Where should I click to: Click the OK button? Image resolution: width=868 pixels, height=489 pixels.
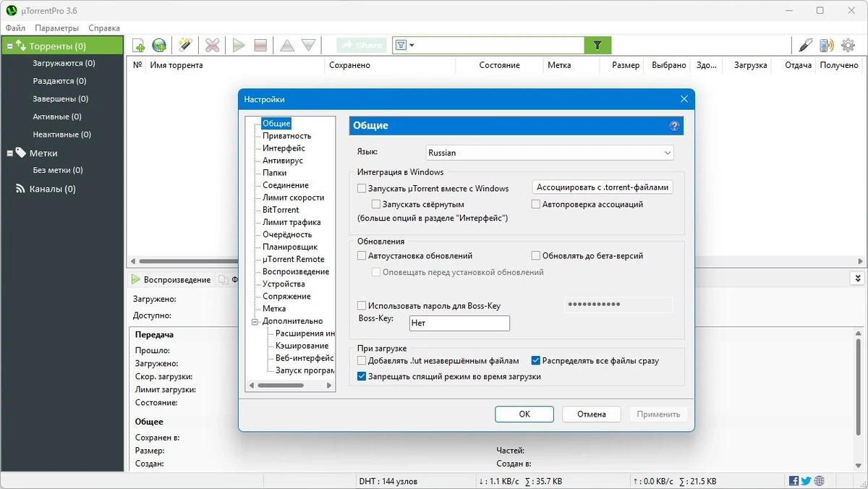tap(524, 414)
